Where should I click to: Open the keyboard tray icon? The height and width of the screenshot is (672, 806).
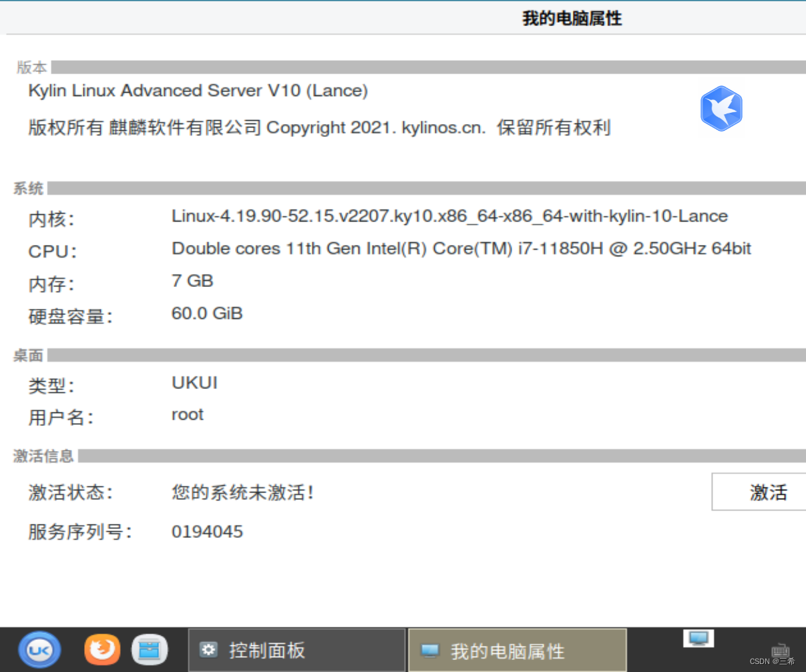[780, 651]
